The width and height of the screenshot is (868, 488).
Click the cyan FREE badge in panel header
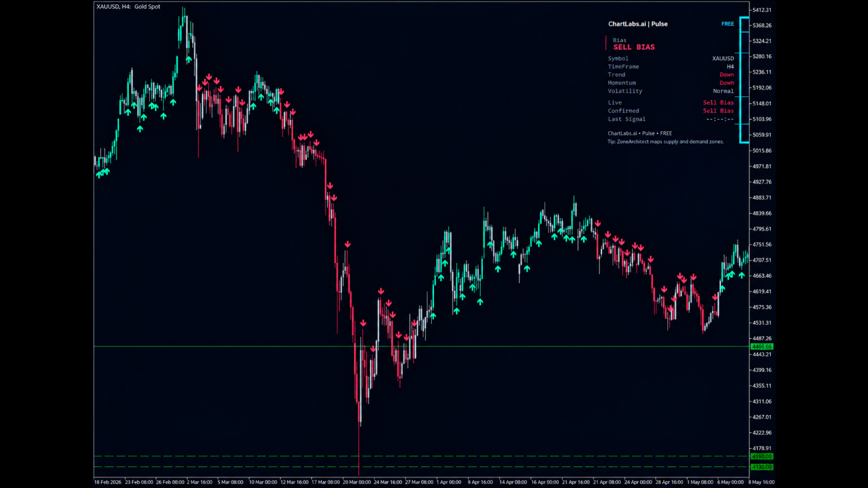click(727, 24)
